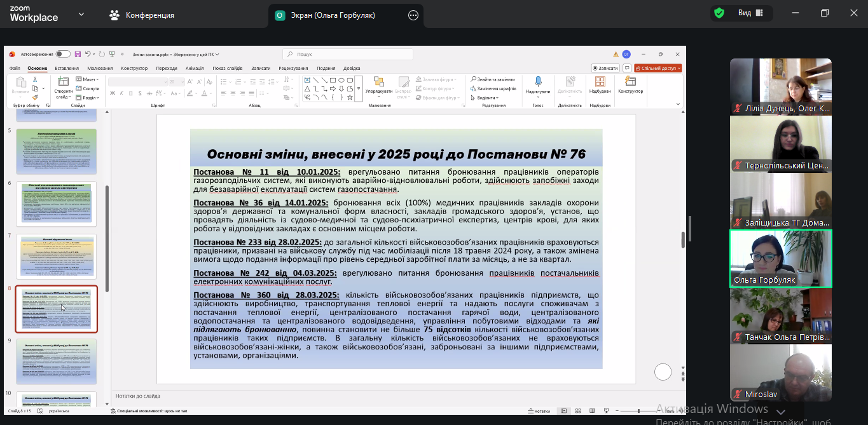The image size is (868, 425).
Task: Open the Zoom Workplace dropdown chevron
Action: pos(81,14)
